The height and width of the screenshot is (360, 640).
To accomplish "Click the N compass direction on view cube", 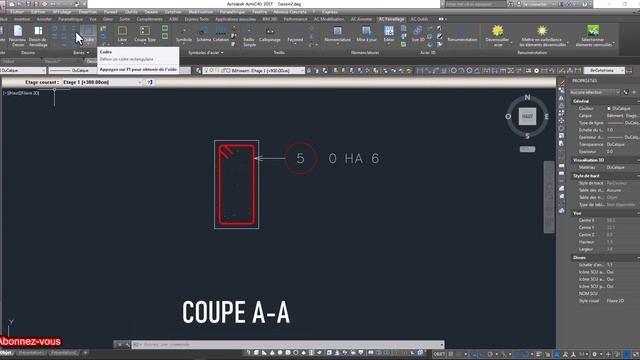I will tap(527, 98).
